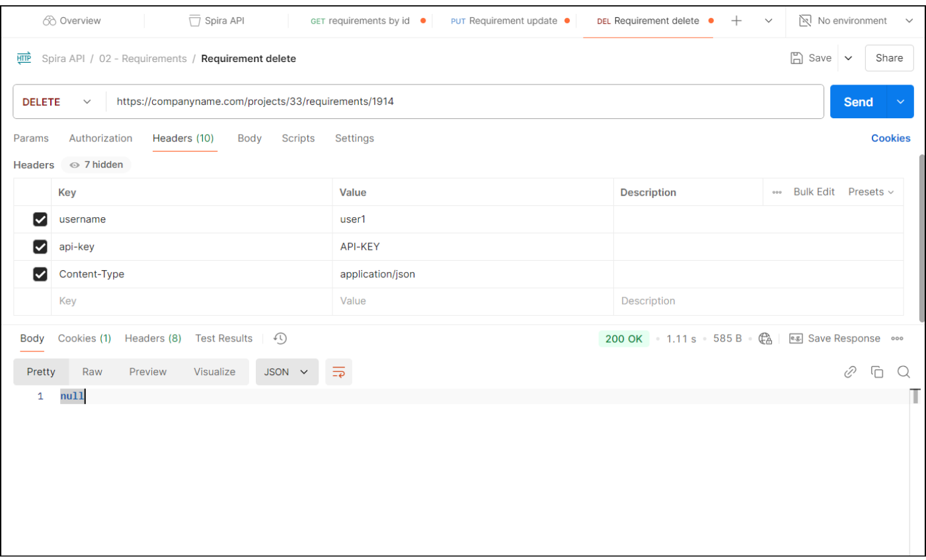Click the empty Key input field

pos(192,301)
